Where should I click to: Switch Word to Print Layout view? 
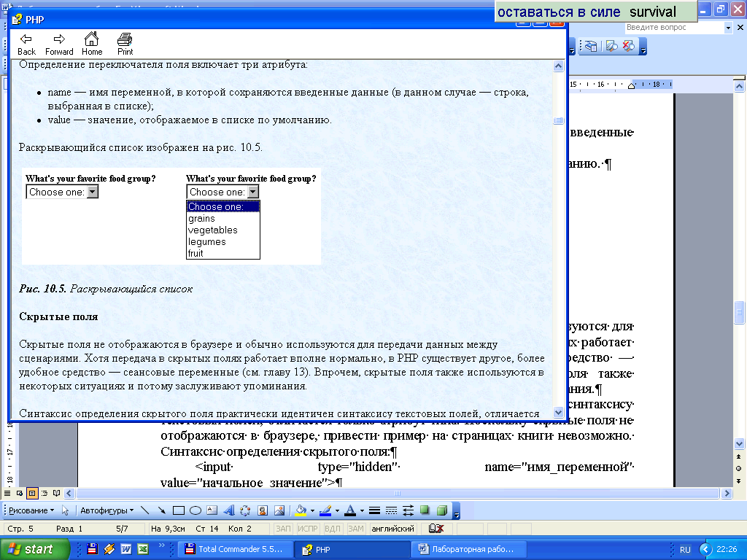[x=32, y=493]
